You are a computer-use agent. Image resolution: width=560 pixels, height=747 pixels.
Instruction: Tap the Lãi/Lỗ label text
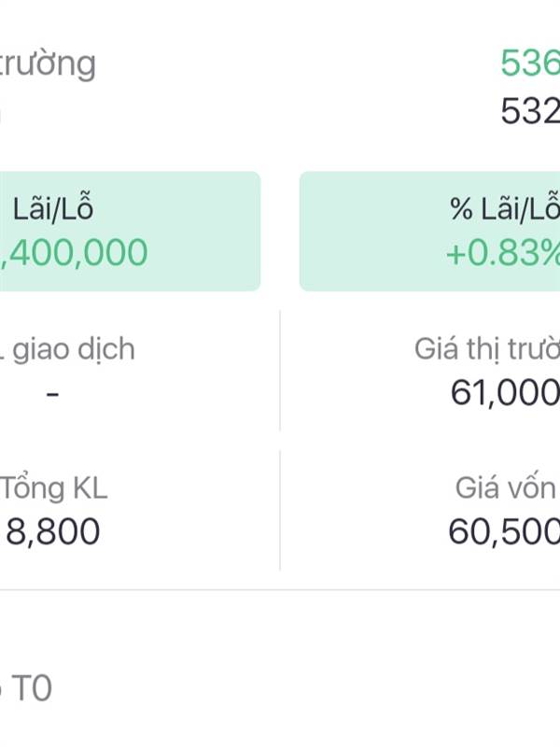point(53,208)
